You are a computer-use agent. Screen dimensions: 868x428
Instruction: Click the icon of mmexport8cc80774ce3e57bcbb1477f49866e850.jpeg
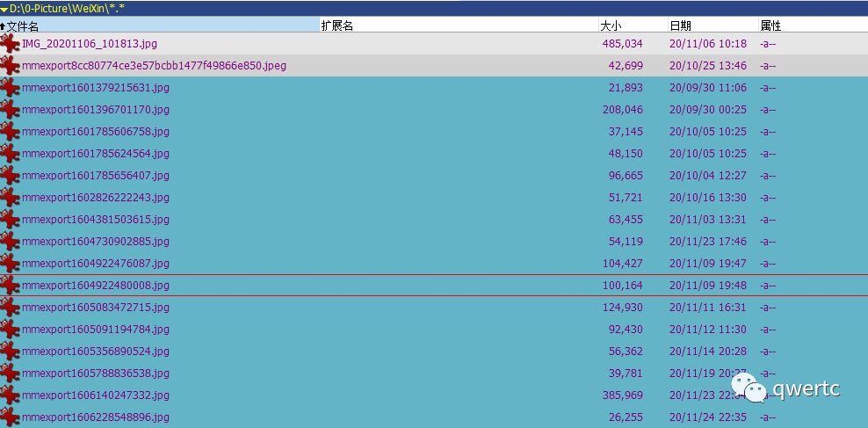10,66
